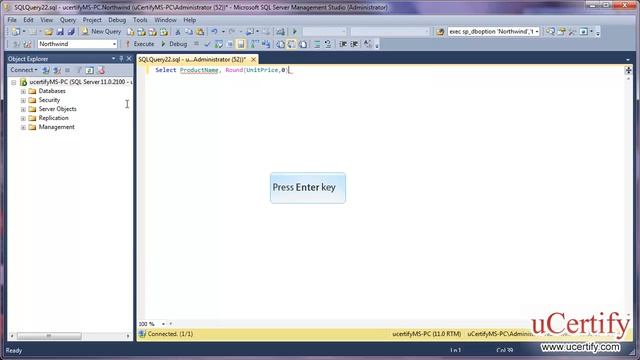640x360 pixels.
Task: Select the ucertifyMS-PC server node
Action: (81, 82)
